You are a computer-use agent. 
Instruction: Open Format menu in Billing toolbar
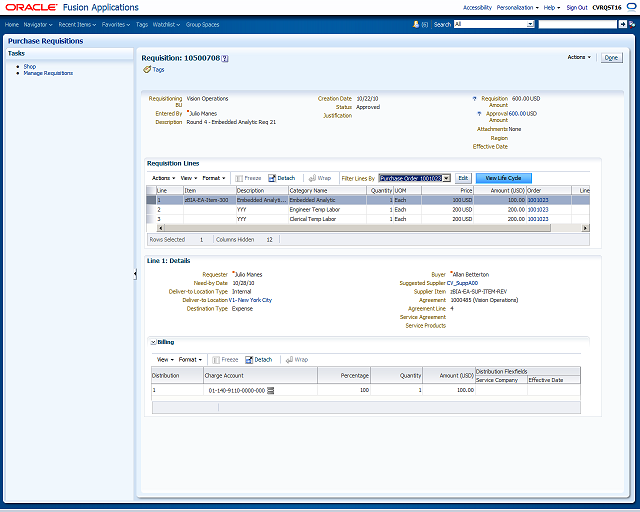pos(190,360)
